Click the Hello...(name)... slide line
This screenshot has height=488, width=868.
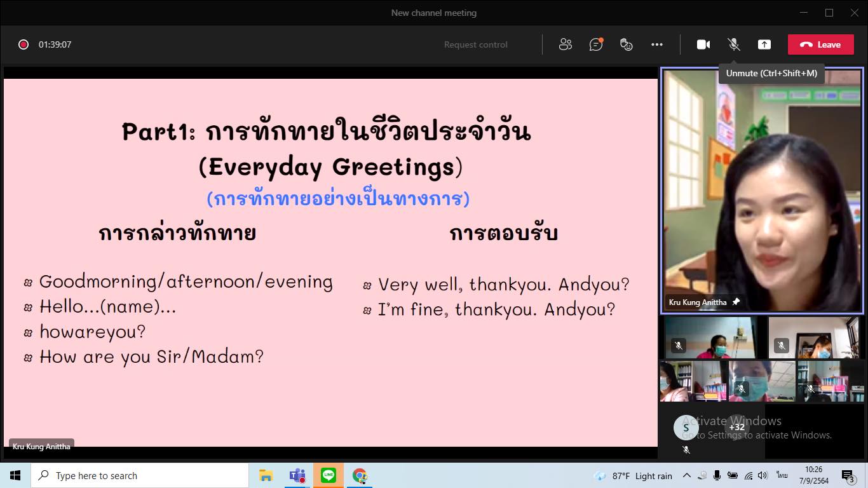(107, 307)
